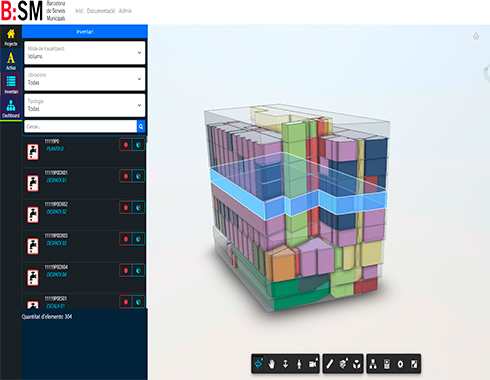The image size is (490, 380).
Task: Open Actius section in sidebar
Action: coord(11,61)
